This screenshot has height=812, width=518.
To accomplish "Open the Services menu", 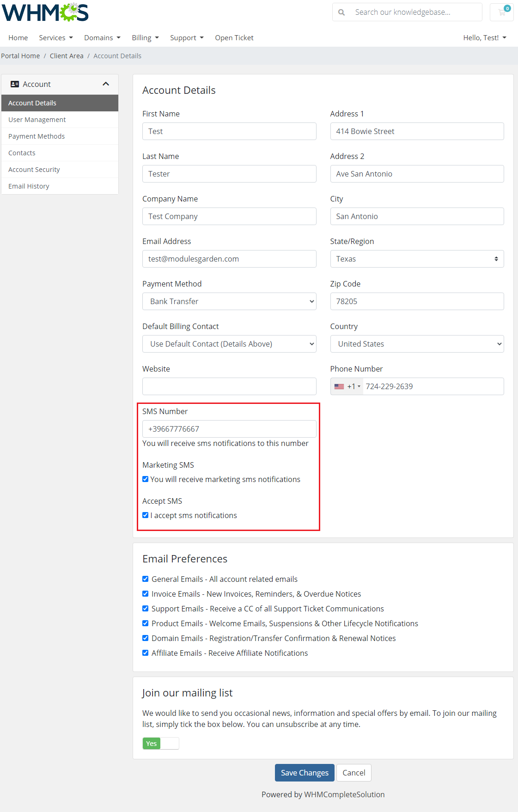I will tap(56, 38).
